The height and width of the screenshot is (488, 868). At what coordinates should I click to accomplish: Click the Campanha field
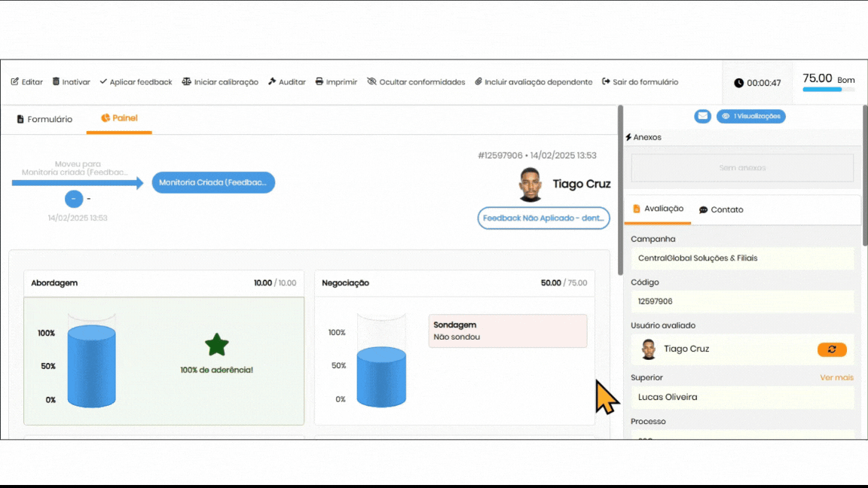pos(741,258)
